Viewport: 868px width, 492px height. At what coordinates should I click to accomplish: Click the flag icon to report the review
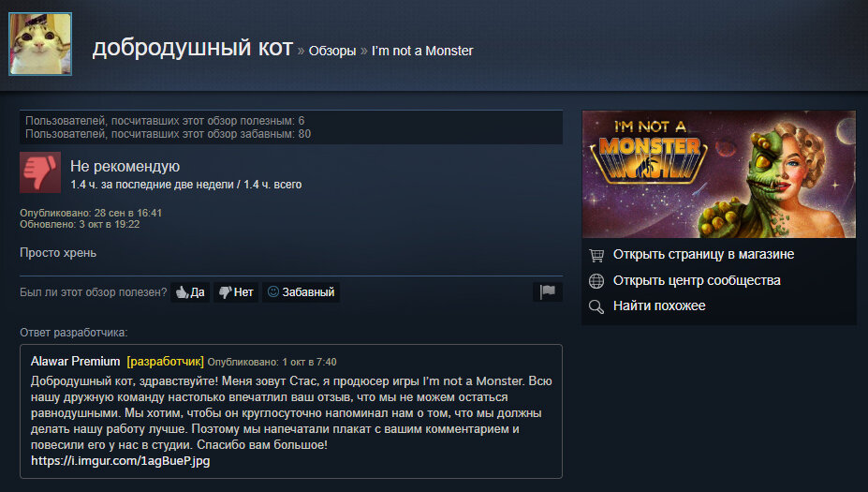coord(548,291)
